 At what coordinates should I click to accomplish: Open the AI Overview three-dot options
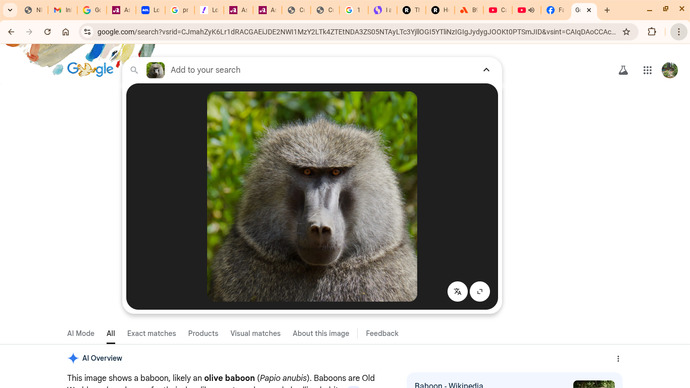(x=618, y=359)
